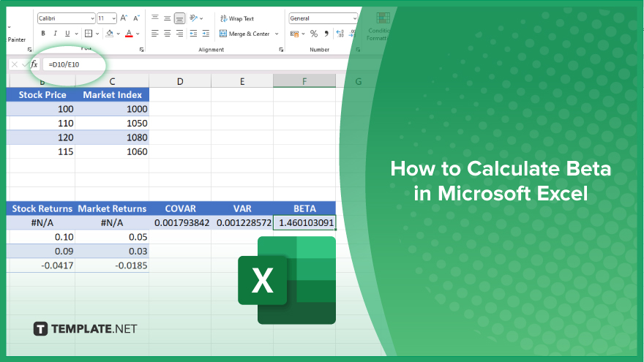Apply underline formatting

coord(67,34)
